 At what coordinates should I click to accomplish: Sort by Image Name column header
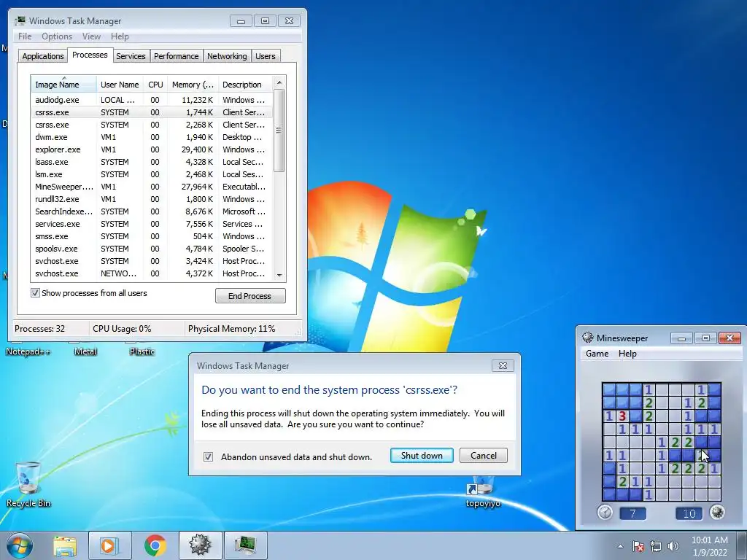[64, 85]
